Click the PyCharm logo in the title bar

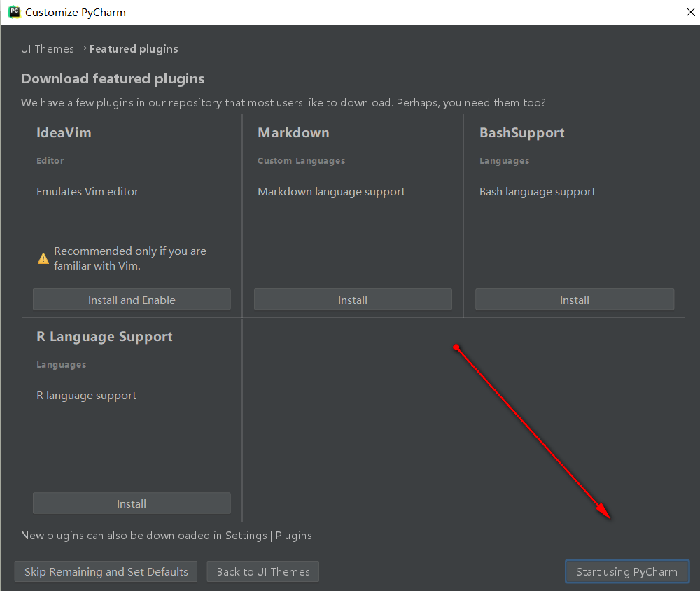pos(13,12)
